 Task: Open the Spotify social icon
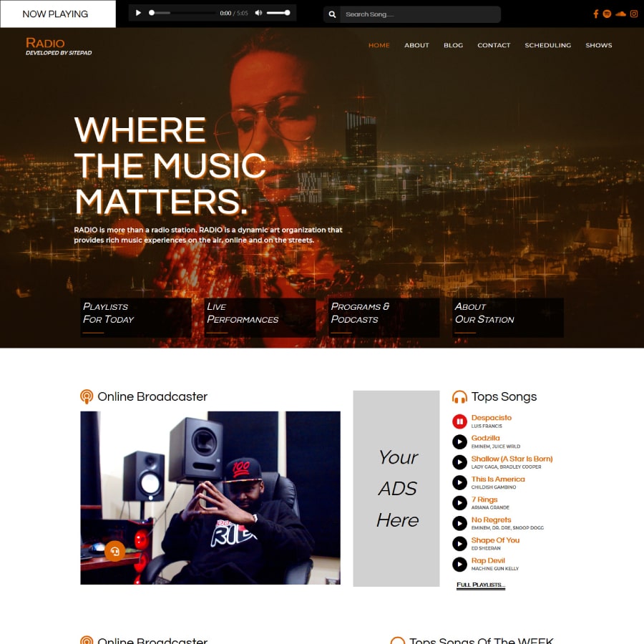point(607,14)
